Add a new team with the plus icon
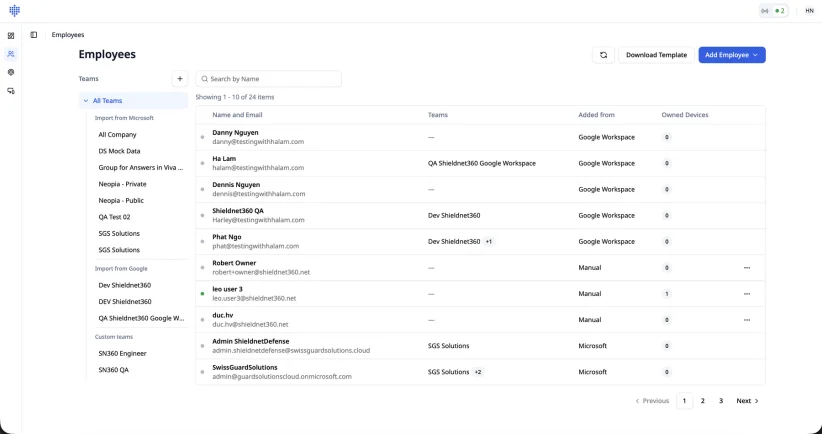This screenshot has width=822, height=434. click(x=180, y=79)
